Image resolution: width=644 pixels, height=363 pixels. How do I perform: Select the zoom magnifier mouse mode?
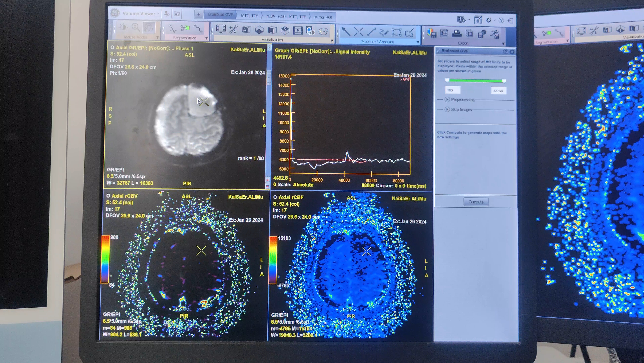136,28
